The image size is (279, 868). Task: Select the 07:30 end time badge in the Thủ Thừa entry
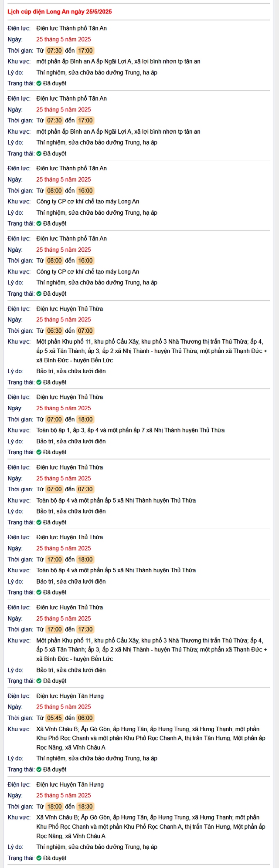pos(85,490)
